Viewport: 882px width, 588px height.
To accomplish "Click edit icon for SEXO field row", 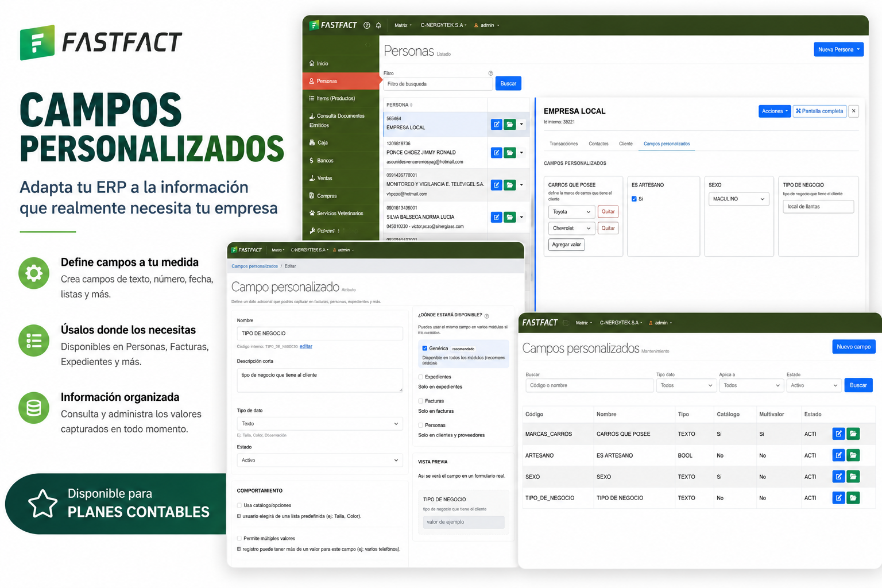I will coord(838,477).
